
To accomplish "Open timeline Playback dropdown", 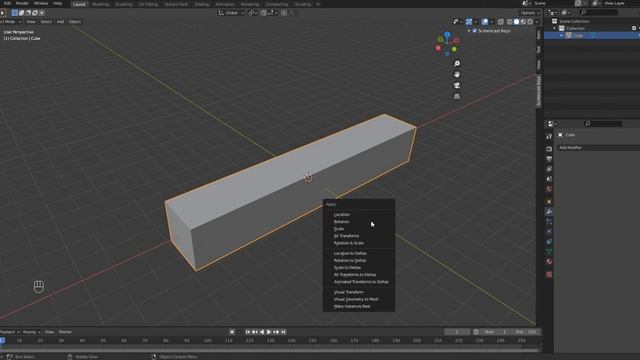I will coord(10,332).
